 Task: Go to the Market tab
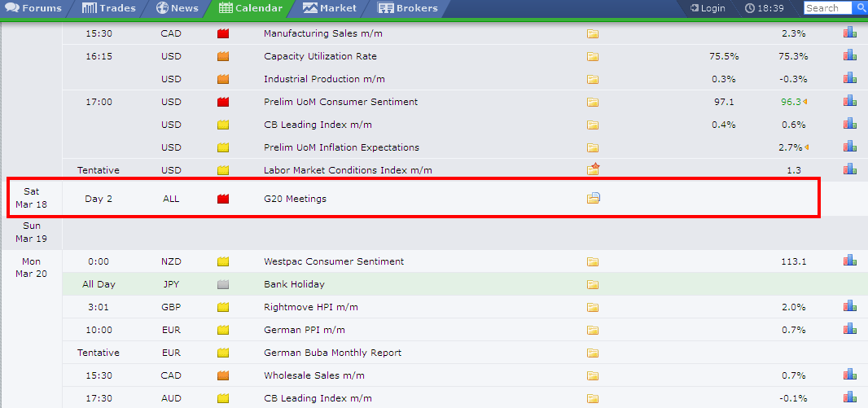coord(330,8)
